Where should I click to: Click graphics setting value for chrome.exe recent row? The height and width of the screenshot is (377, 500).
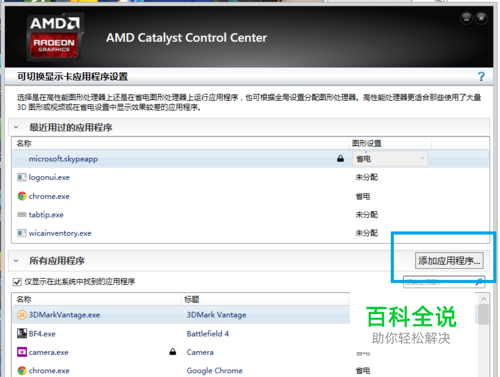click(363, 196)
